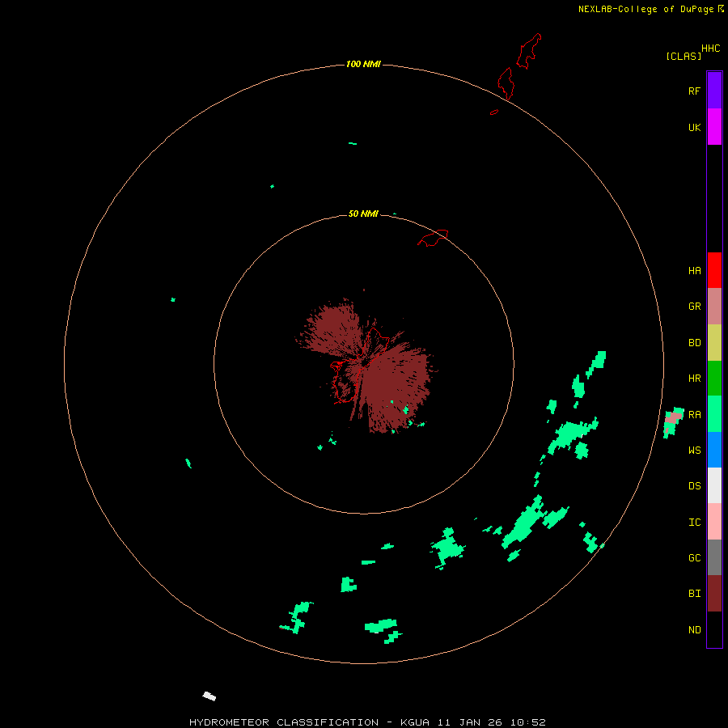Click the HA red legend swatch
This screenshot has height=728, width=728.
pyautogui.click(x=714, y=270)
